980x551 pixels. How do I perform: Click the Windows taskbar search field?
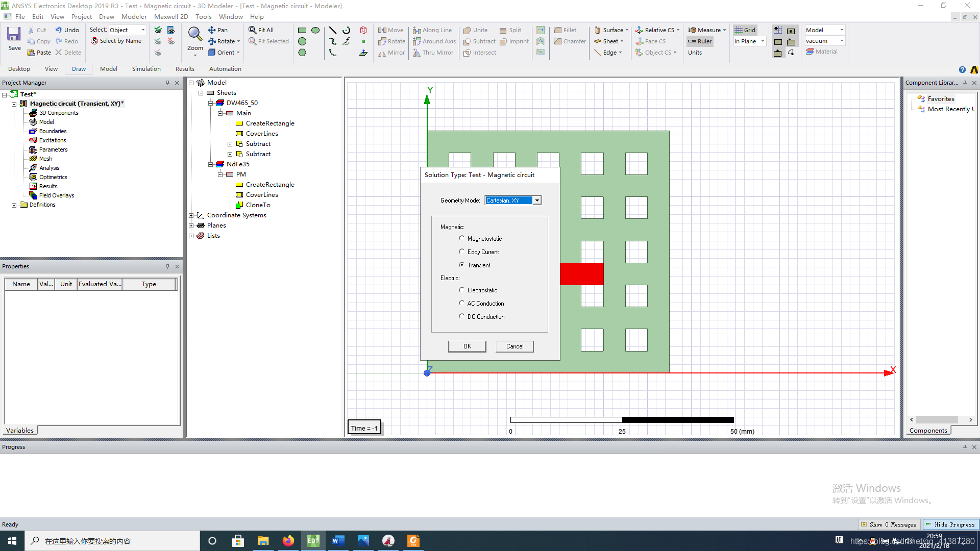[112, 541]
